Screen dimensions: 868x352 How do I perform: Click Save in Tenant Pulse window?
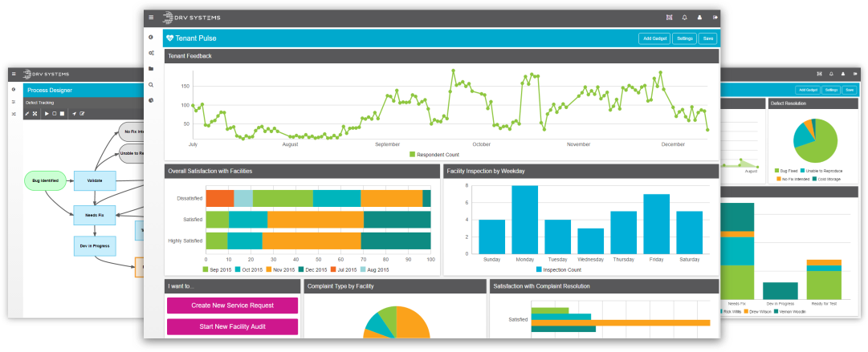(x=708, y=38)
